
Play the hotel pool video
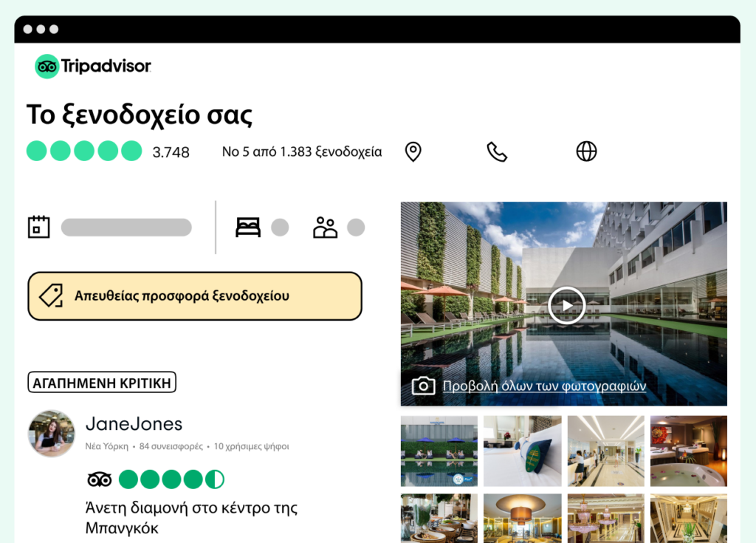point(566,306)
